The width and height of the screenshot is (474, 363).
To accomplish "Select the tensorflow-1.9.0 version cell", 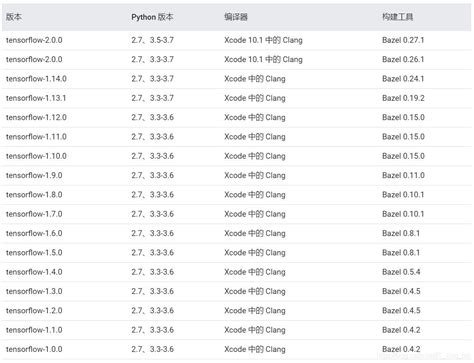I will 34,175.
